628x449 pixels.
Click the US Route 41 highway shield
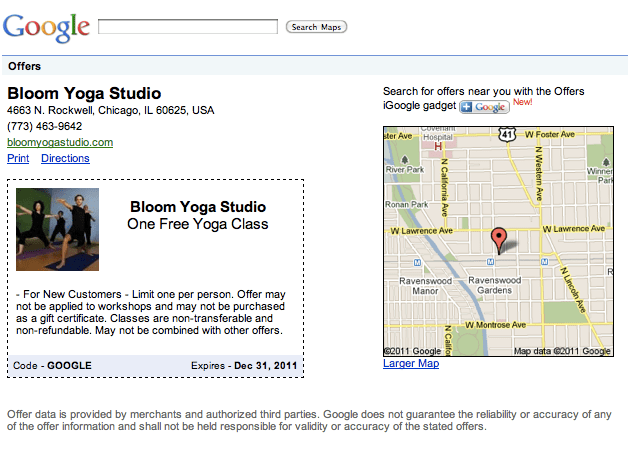(x=508, y=132)
